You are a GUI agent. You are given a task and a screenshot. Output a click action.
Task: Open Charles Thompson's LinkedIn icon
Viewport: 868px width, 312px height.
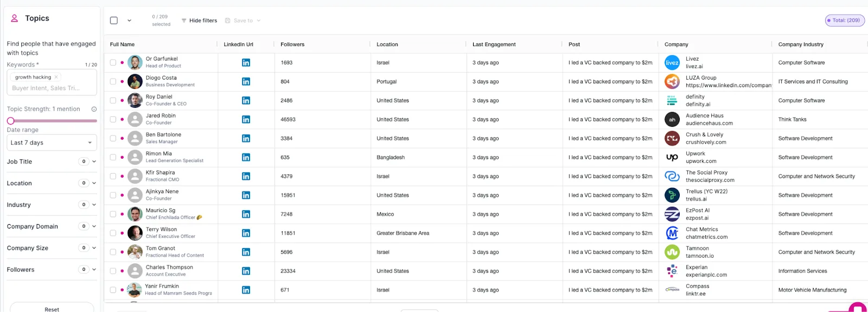(x=246, y=271)
